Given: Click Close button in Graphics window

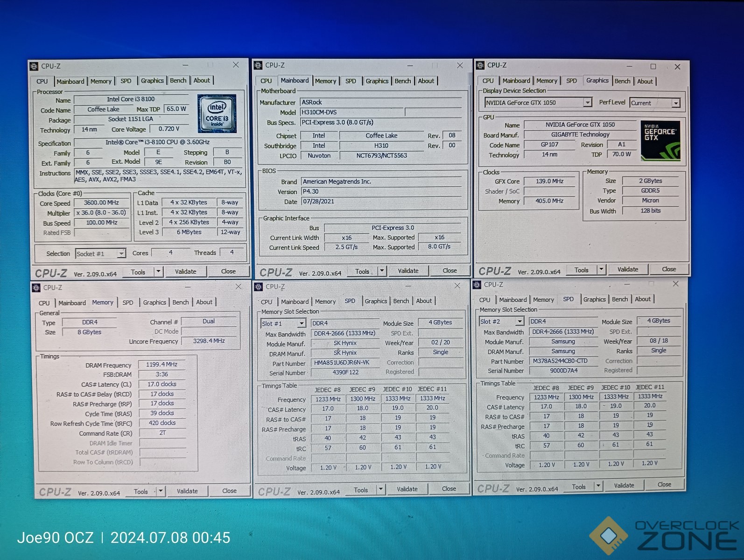Looking at the screenshot, I should click(x=669, y=269).
